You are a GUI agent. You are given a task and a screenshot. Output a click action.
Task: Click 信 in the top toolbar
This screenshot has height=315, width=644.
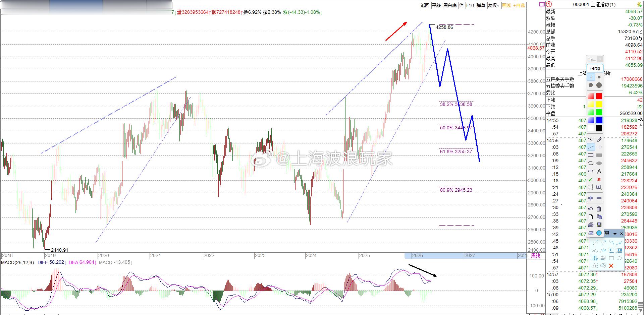462,5
